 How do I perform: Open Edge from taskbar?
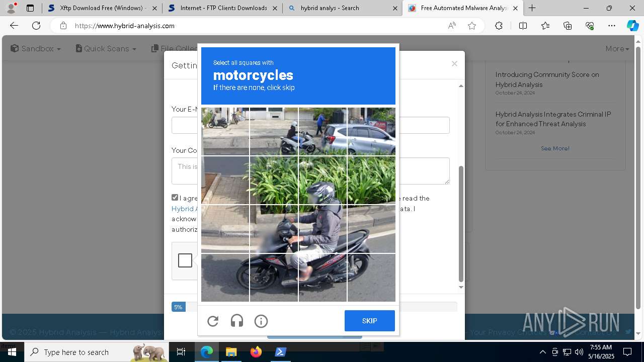point(207,352)
